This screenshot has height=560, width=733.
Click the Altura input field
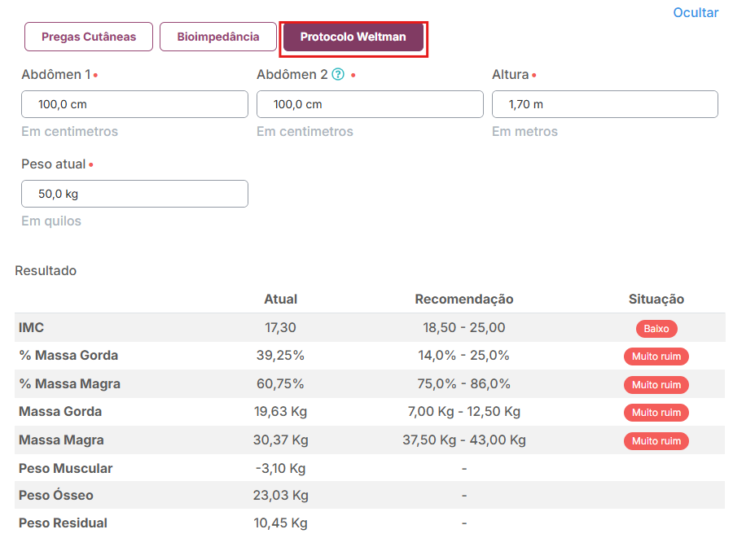[605, 104]
